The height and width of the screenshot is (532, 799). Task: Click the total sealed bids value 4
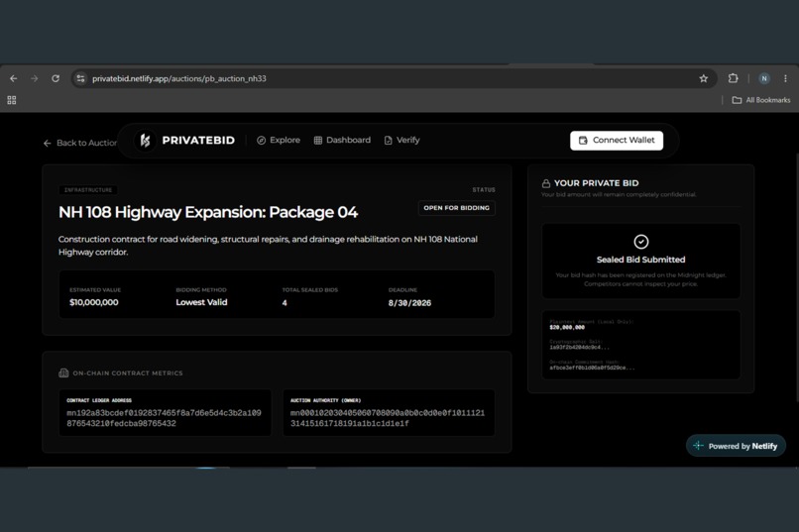click(x=285, y=303)
